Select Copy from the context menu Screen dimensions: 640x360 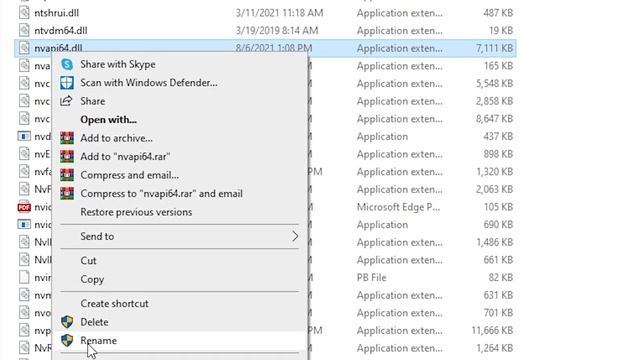tap(92, 280)
